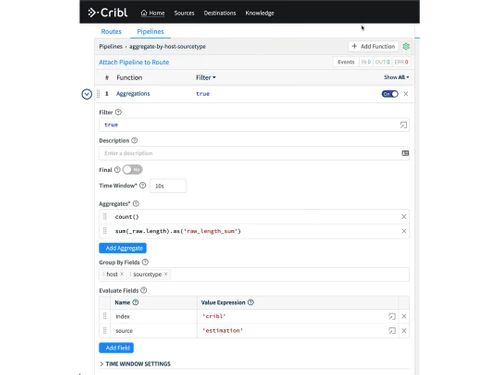This screenshot has height=375, width=500.
Task: Click index name field
Action: 154,316
